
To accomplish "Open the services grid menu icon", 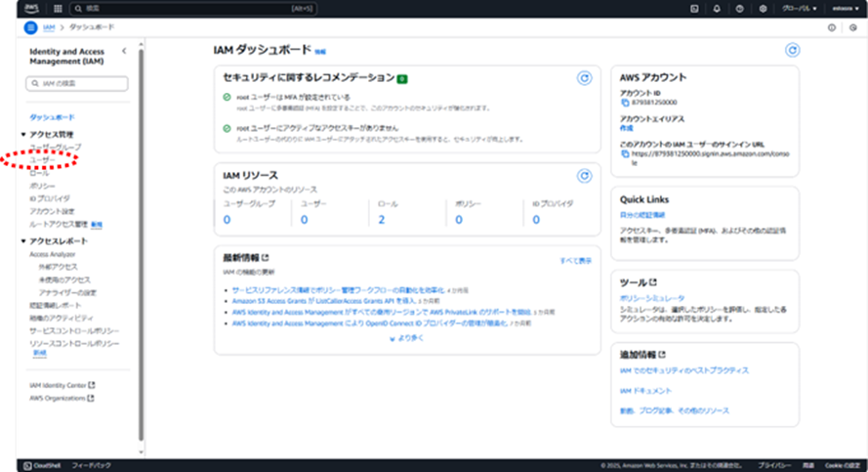I will [x=58, y=9].
